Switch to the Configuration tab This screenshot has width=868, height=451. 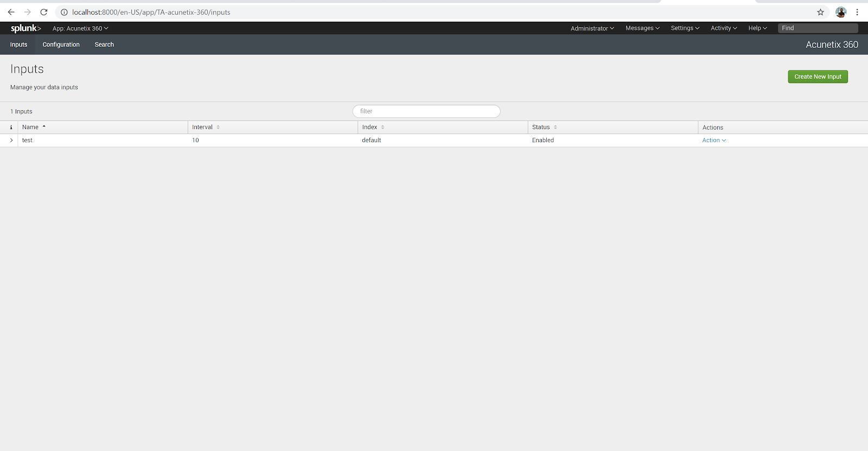click(x=61, y=45)
